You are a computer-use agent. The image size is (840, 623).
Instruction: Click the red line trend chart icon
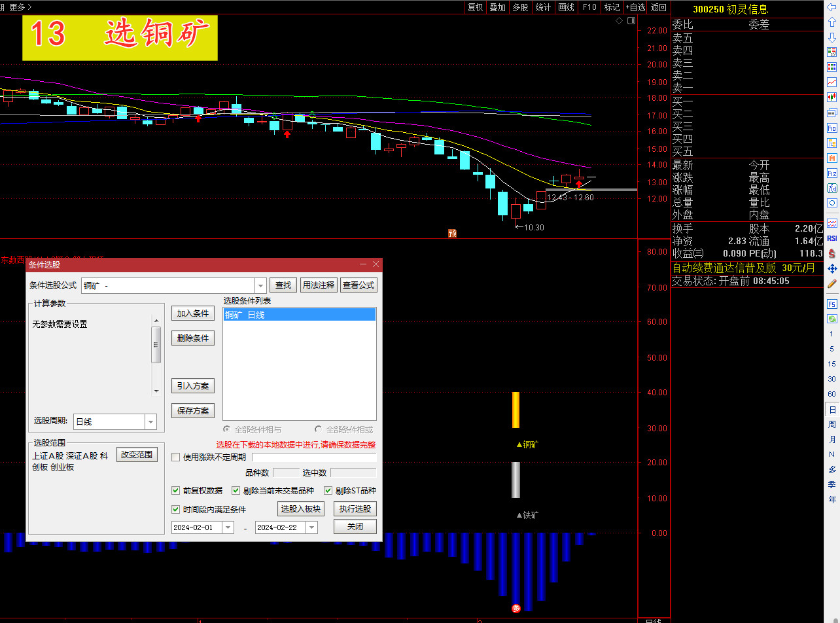832,82
